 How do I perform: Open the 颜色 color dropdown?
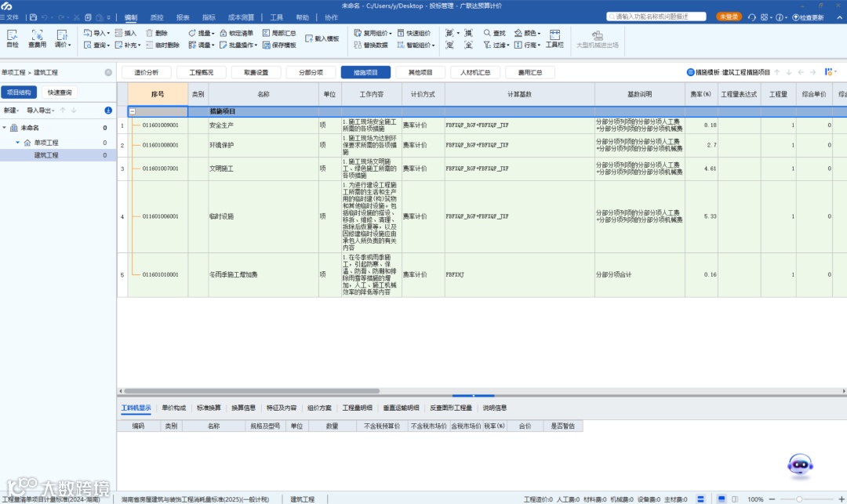527,33
